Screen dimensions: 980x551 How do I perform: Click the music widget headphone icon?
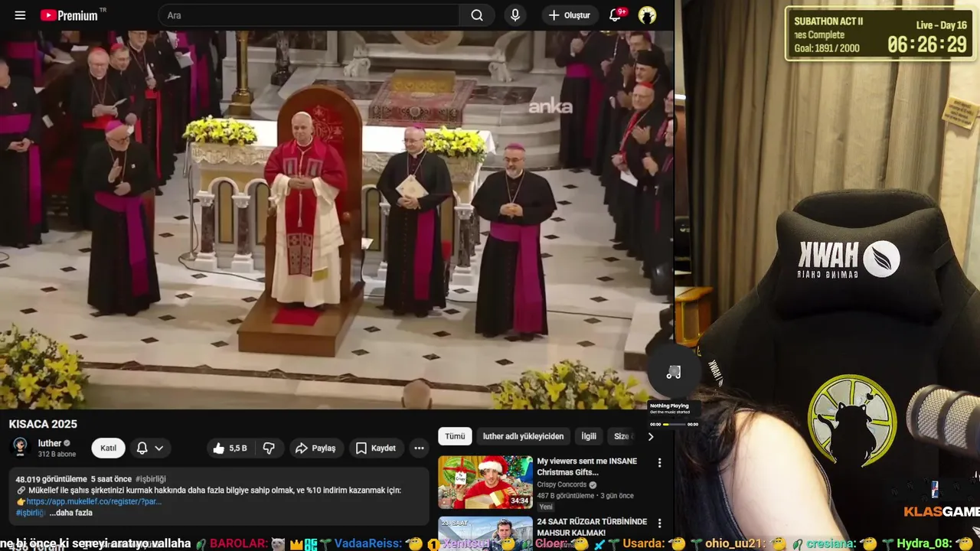pyautogui.click(x=674, y=373)
